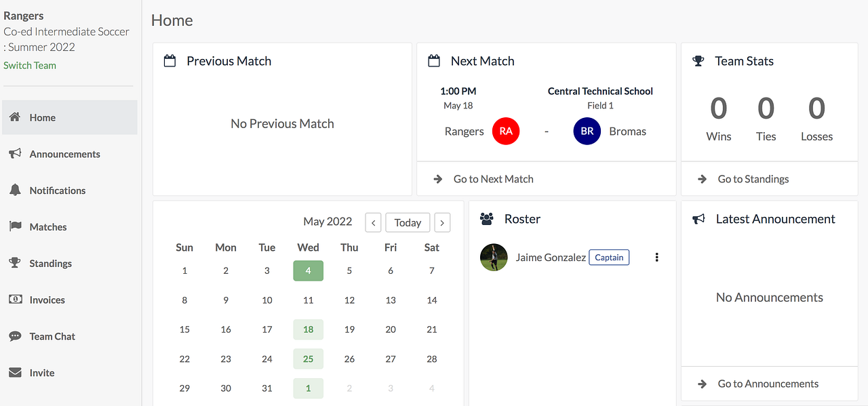The height and width of the screenshot is (406, 868).
Task: Advance calendar to next month
Action: click(x=442, y=222)
